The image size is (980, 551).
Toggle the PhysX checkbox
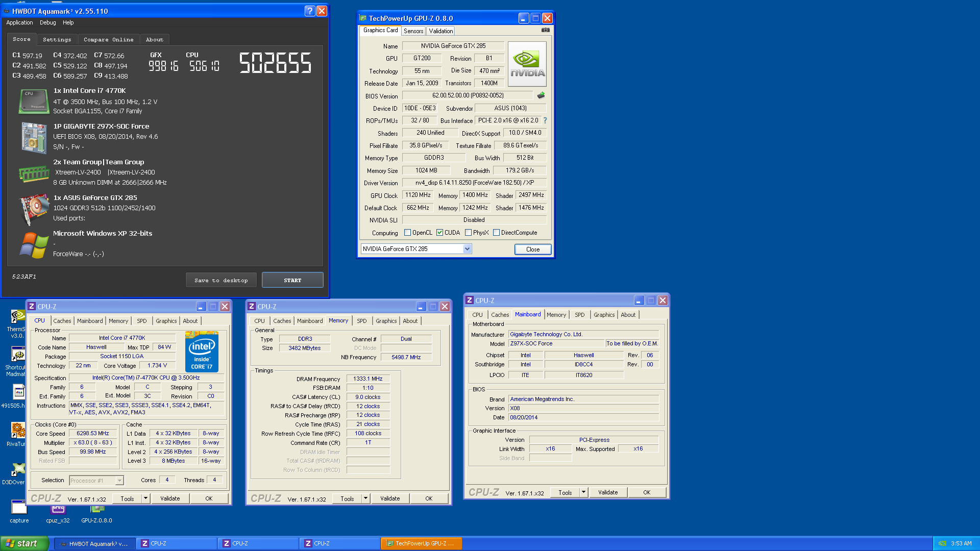coord(468,233)
